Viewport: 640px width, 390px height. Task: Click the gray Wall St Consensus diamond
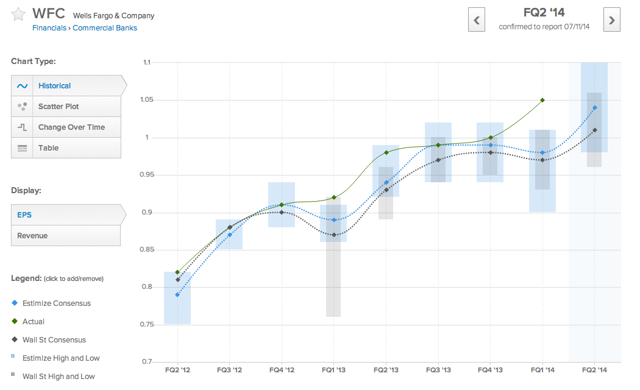pos(15,339)
